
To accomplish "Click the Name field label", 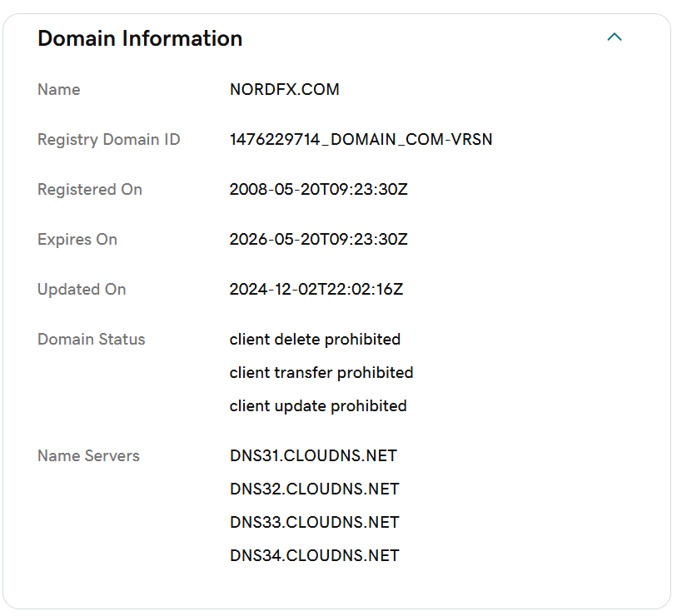I will point(59,90).
